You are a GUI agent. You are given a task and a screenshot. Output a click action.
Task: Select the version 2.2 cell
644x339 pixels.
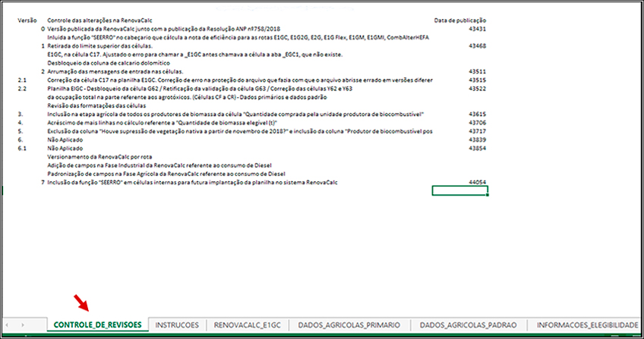pos(22,89)
